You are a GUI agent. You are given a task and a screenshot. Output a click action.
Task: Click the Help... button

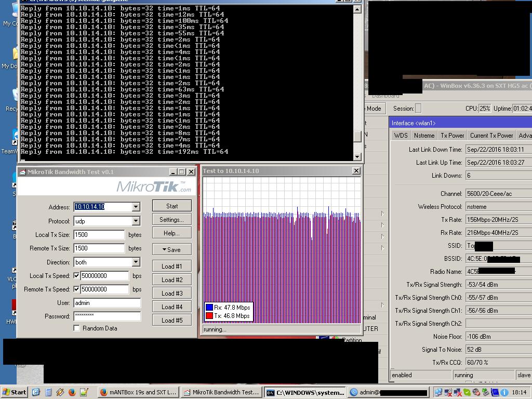[171, 233]
